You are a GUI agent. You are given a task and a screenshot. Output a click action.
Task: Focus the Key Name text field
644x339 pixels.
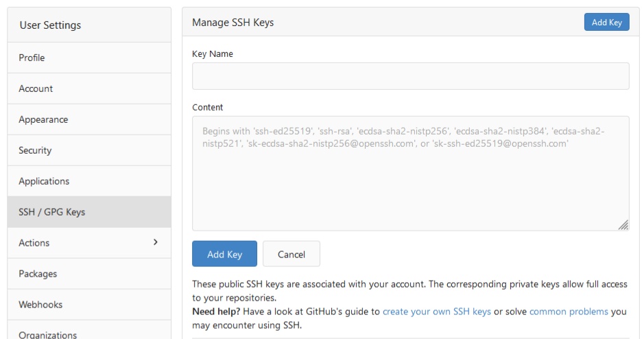[x=410, y=76]
